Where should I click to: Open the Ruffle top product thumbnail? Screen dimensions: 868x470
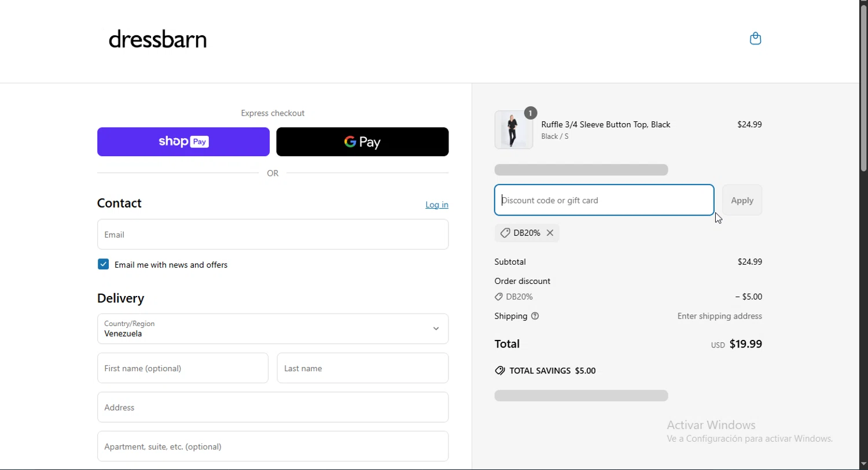pos(513,130)
